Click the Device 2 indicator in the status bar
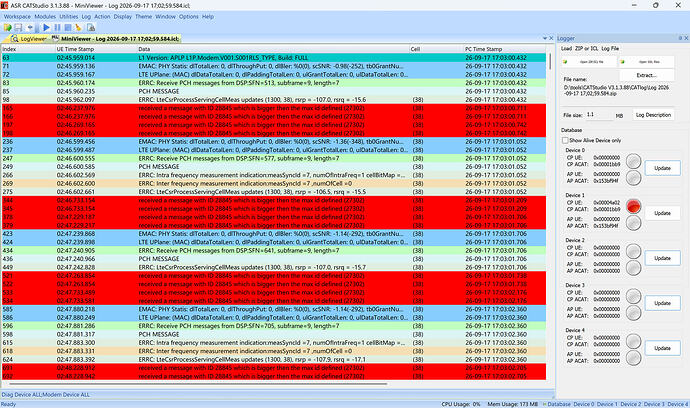The image size is (690, 408). (x=630, y=404)
